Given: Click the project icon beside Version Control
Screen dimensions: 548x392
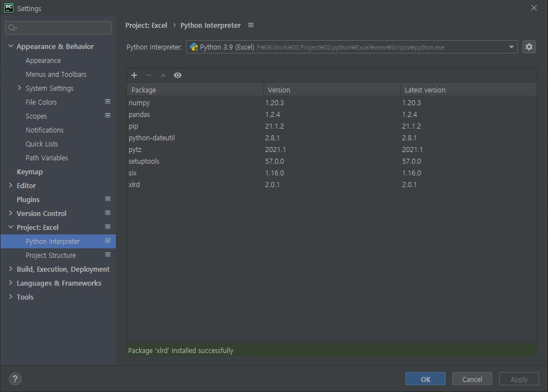Looking at the screenshot, I should [107, 213].
